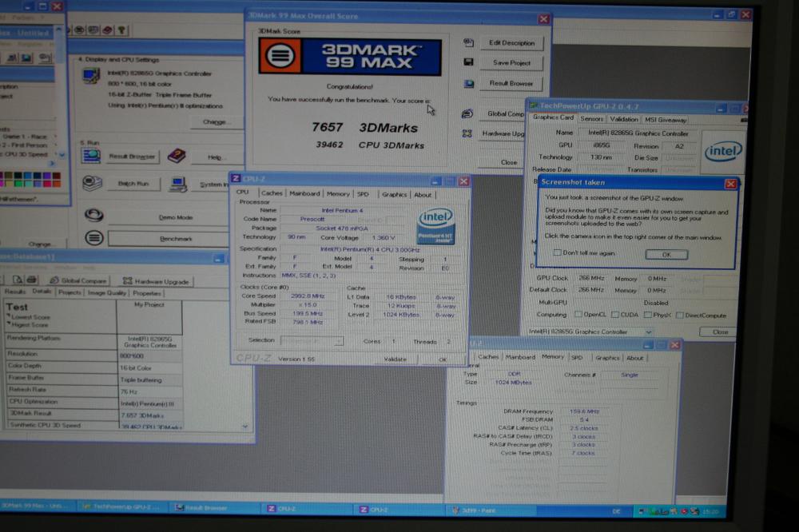This screenshot has height=532, width=799.
Task: Switch to the Paint taskbar button
Action: click(x=491, y=510)
